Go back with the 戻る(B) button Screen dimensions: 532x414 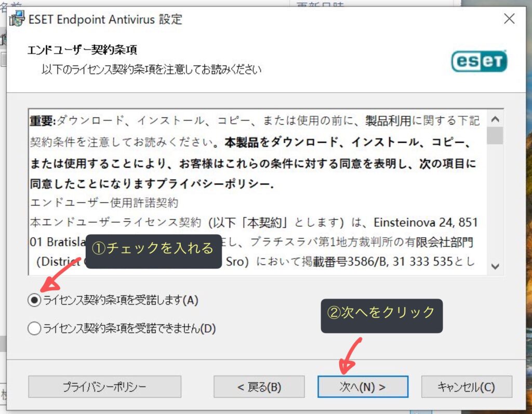point(259,387)
